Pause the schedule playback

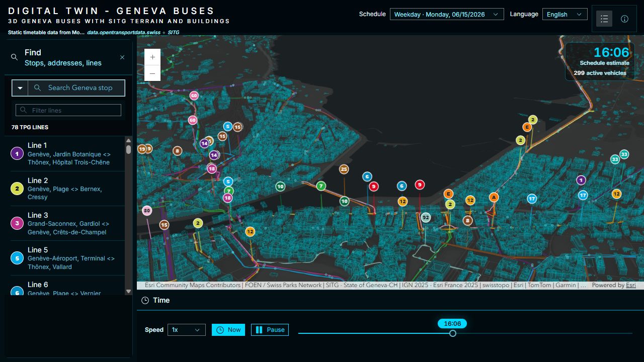tap(270, 330)
